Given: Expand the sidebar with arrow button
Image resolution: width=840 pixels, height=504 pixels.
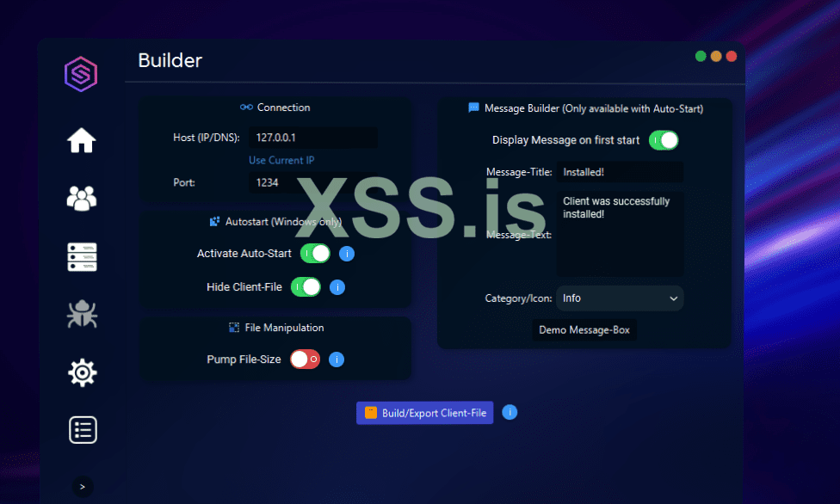Looking at the screenshot, I should tap(83, 487).
